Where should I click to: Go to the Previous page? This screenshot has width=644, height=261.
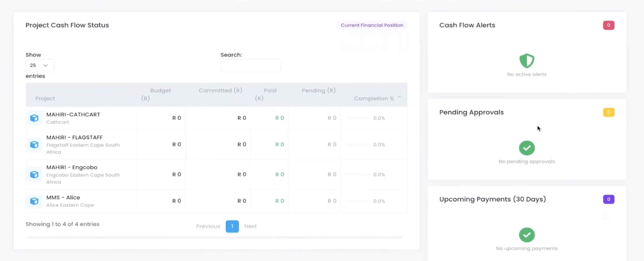[x=208, y=226]
